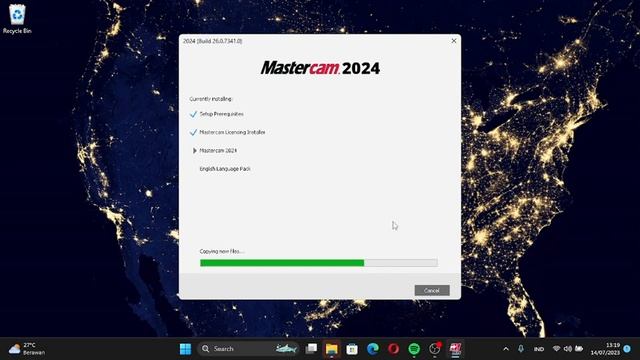Open the weather widget showing 27°C
This screenshot has width=640, height=360.
[27, 349]
